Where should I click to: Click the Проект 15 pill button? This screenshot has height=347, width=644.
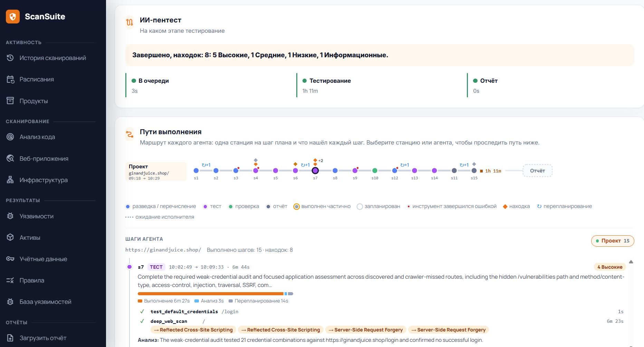tap(613, 241)
